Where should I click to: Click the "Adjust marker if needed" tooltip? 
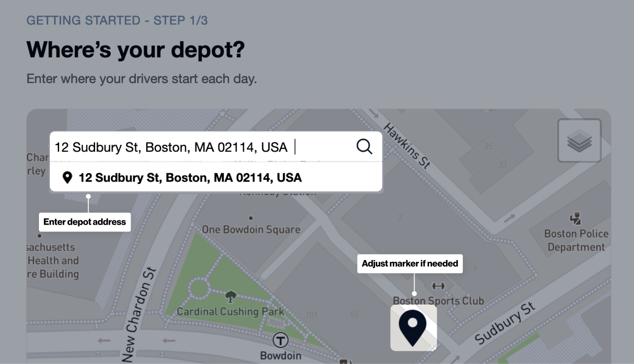(410, 264)
